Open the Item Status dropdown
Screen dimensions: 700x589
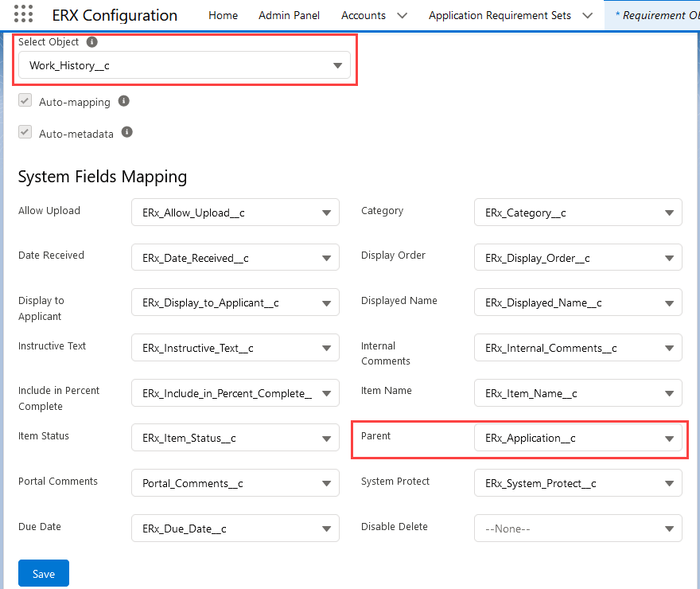coord(235,439)
